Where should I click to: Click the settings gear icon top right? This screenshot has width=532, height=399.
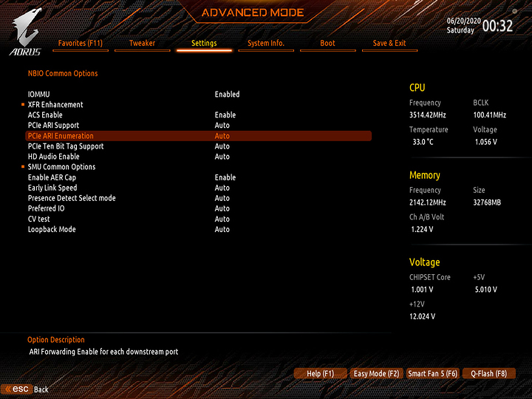pyautogui.click(x=514, y=11)
